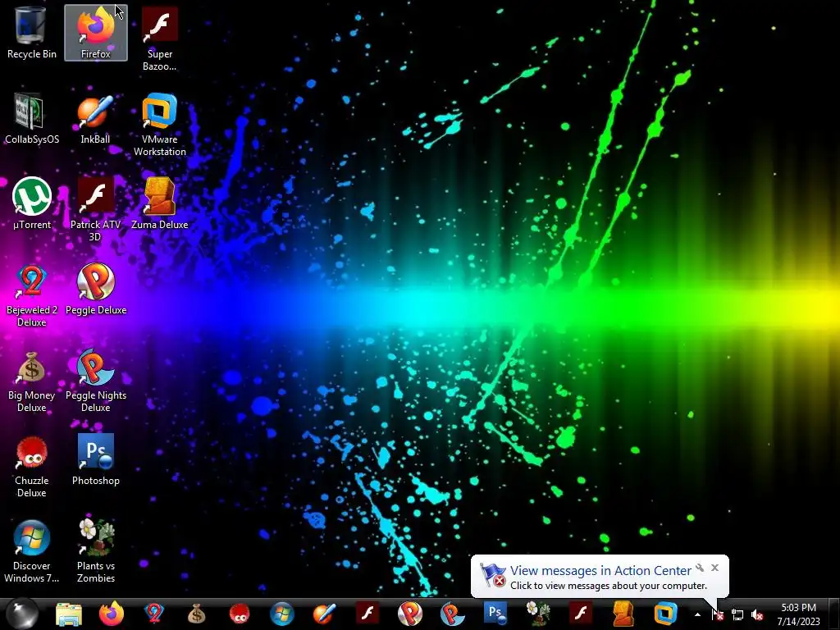Launch Big Money money-bag taskbar icon

197,614
